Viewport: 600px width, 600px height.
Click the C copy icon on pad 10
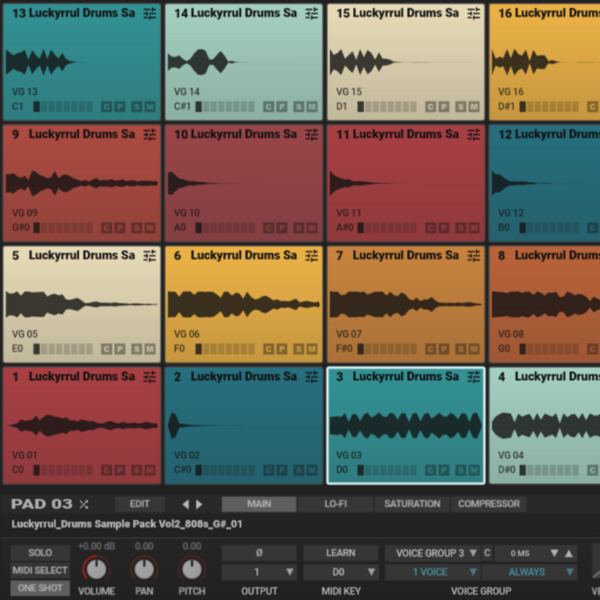pos(268,228)
